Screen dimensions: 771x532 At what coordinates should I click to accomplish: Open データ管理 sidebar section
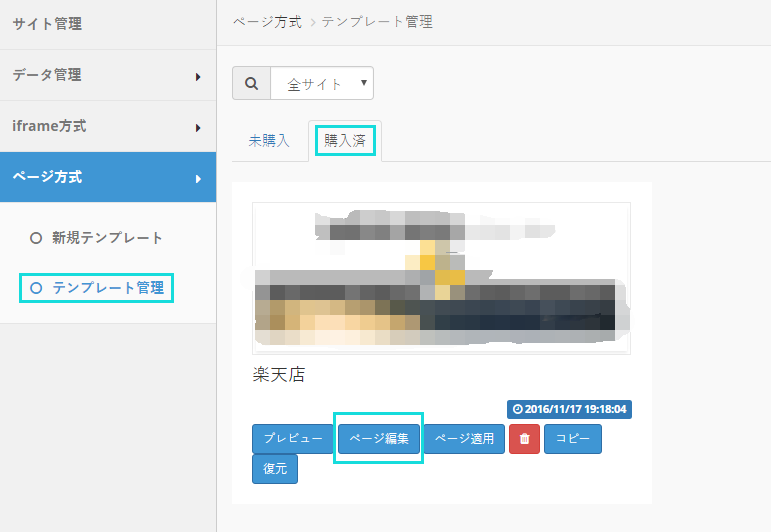108,75
